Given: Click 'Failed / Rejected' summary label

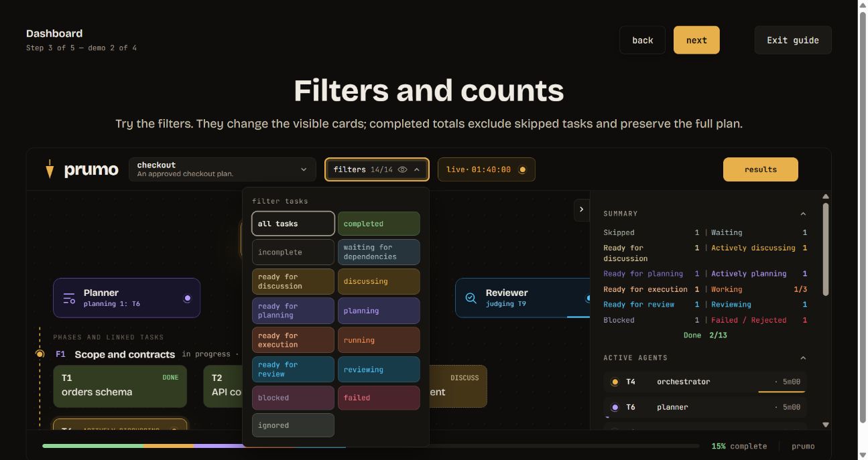Looking at the screenshot, I should click(749, 320).
